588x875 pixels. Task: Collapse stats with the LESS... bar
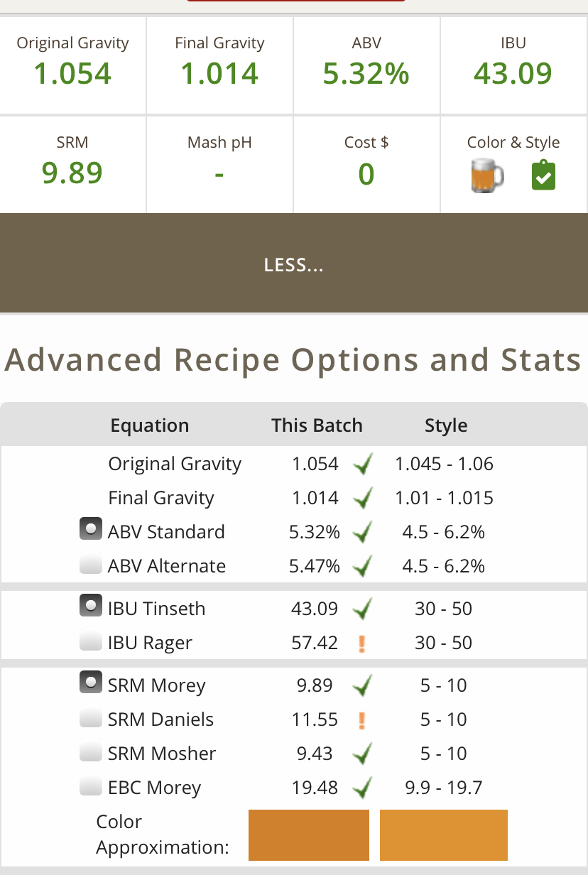coord(294,263)
